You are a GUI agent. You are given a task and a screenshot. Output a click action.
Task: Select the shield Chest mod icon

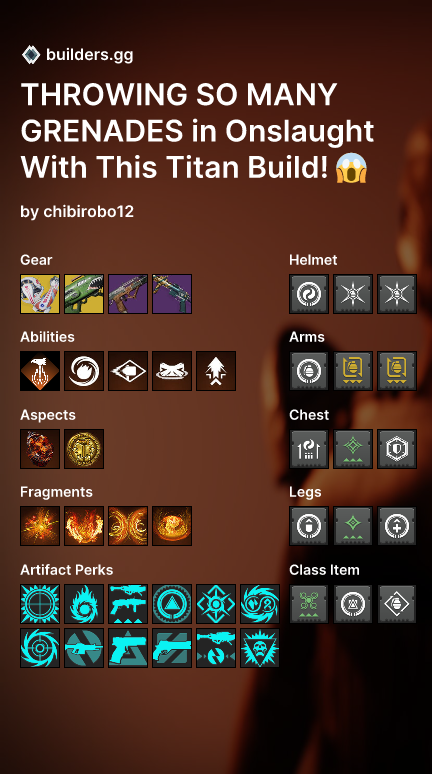397,449
